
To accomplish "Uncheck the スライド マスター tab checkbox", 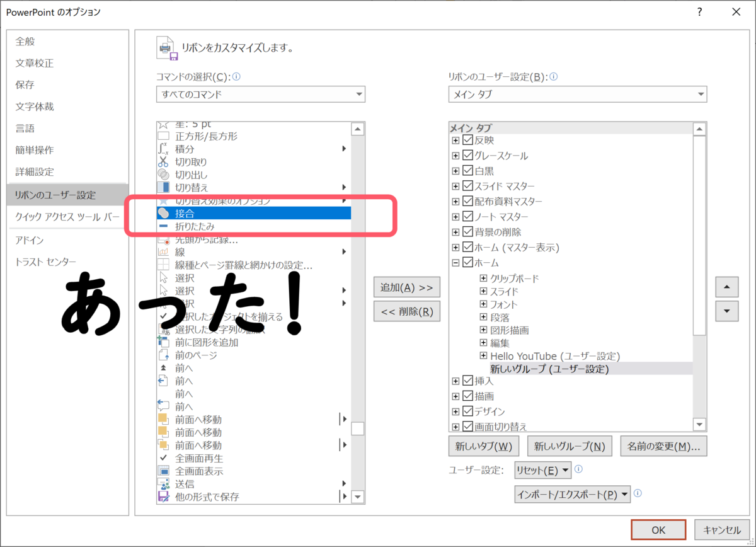I will click(467, 186).
